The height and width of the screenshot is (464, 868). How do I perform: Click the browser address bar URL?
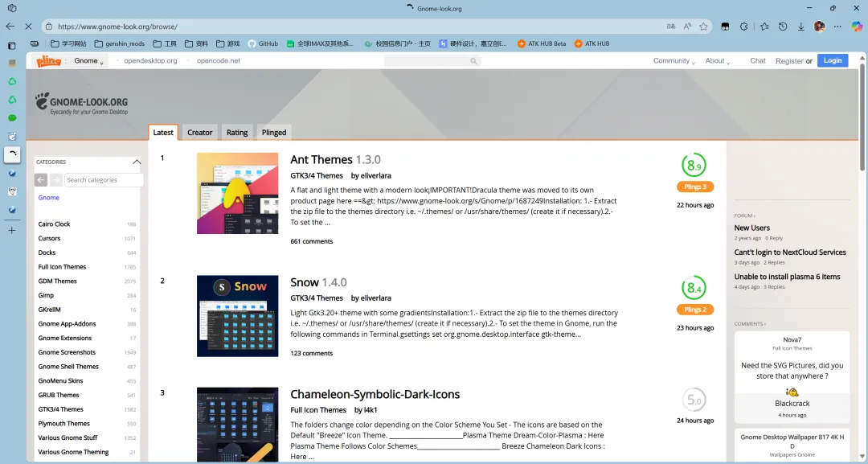tap(117, 26)
